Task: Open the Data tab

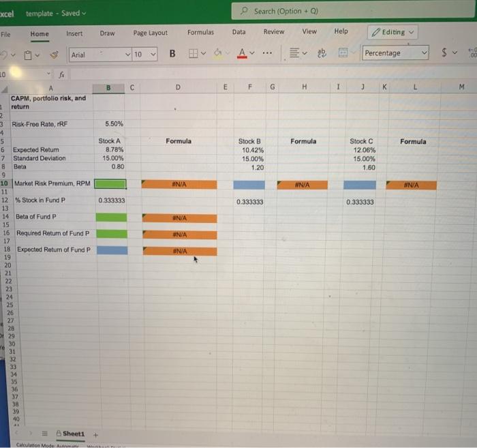Action: point(238,32)
